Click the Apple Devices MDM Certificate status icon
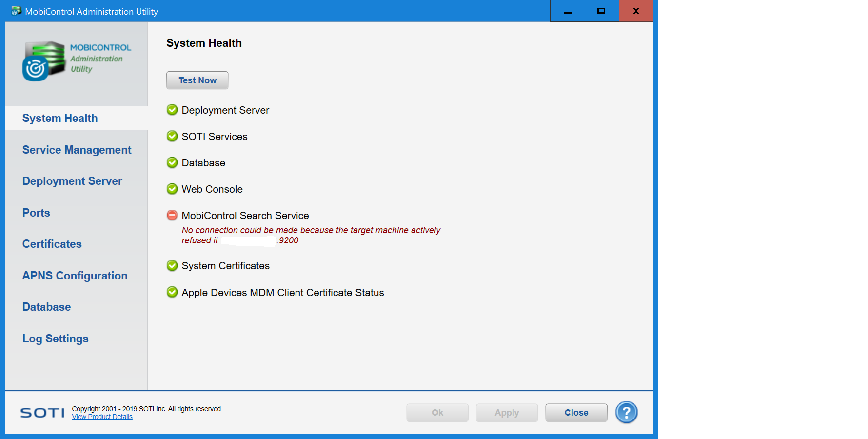 [x=172, y=292]
